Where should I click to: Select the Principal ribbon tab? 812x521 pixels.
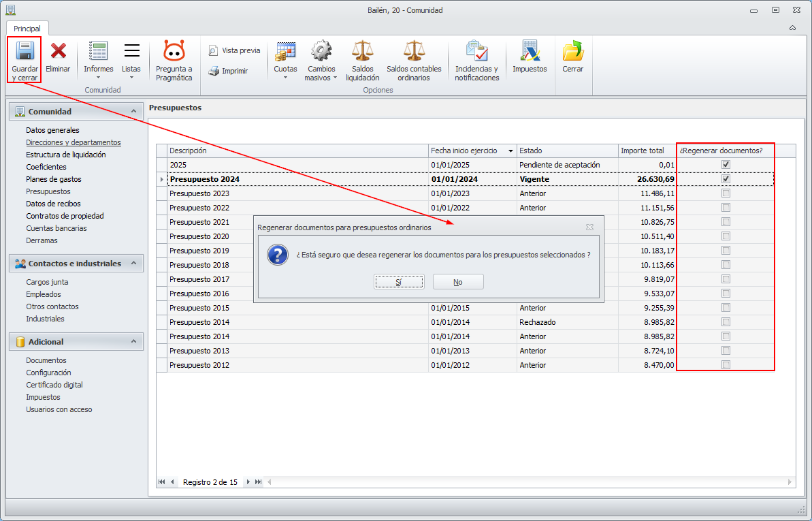(x=27, y=29)
